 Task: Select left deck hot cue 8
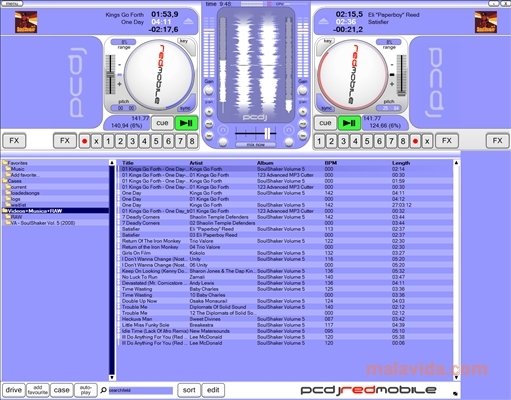[192, 141]
